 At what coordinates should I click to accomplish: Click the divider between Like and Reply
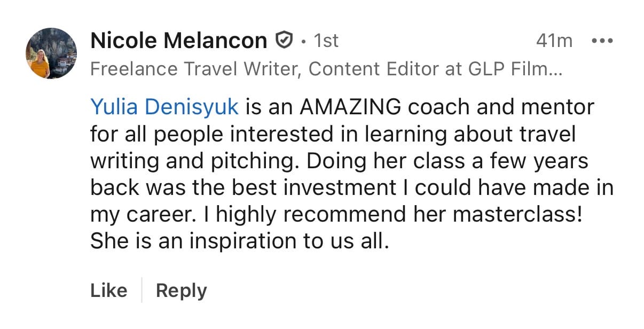(x=142, y=290)
